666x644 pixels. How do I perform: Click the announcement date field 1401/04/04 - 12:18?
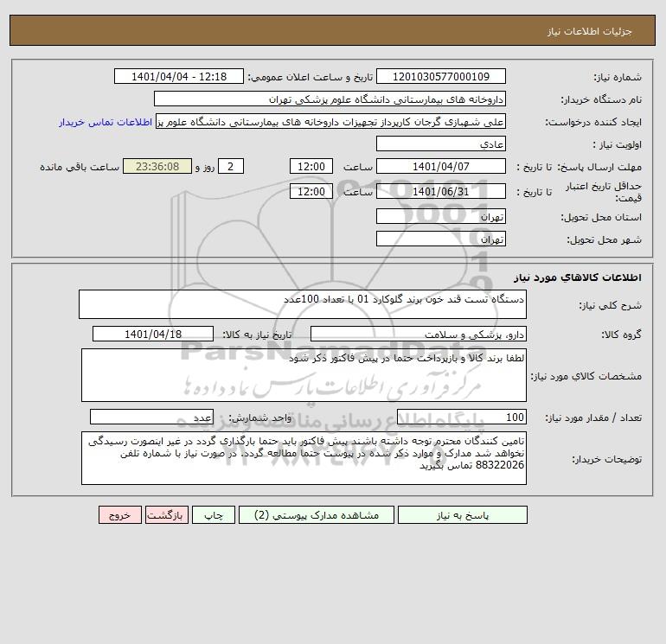(x=179, y=76)
